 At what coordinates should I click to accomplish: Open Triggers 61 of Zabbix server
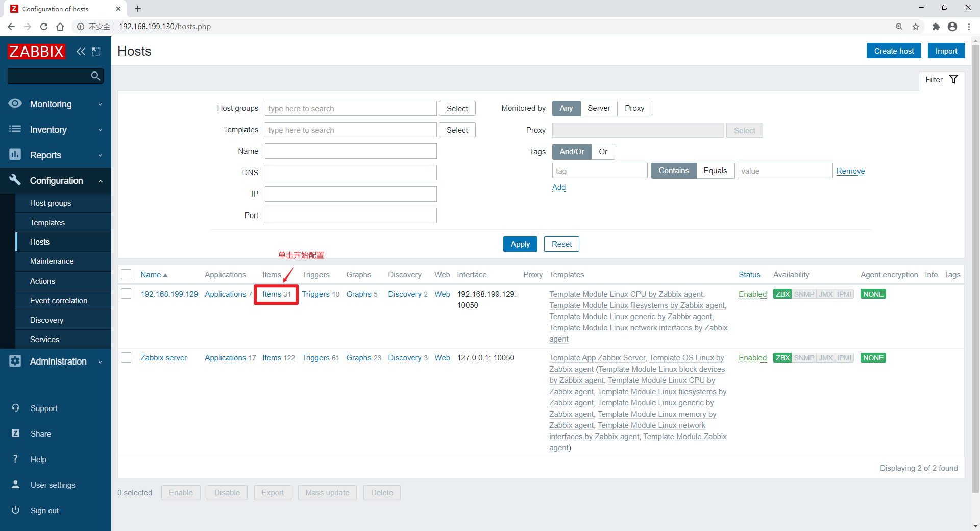[x=320, y=358]
